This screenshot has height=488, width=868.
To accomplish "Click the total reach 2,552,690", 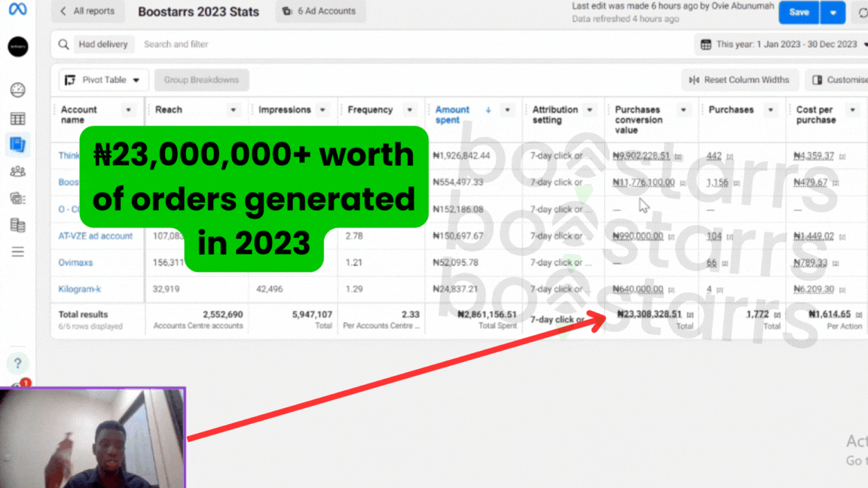I will pyautogui.click(x=222, y=314).
